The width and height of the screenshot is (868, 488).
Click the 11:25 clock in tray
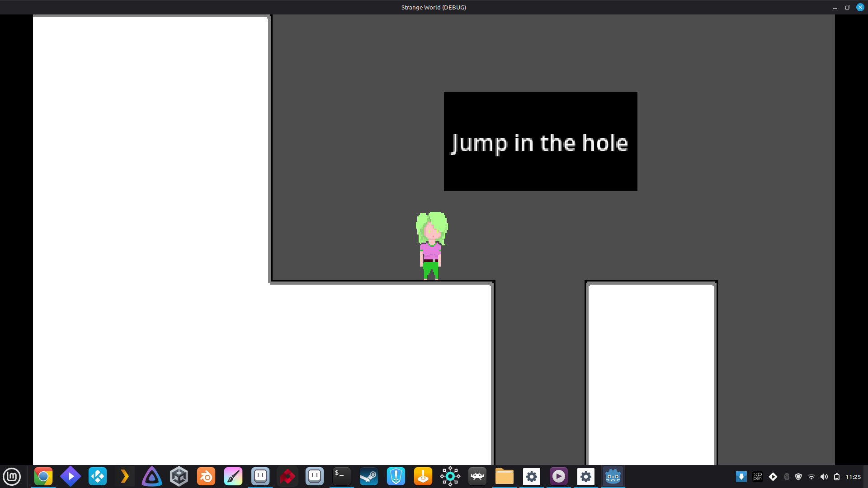853,477
